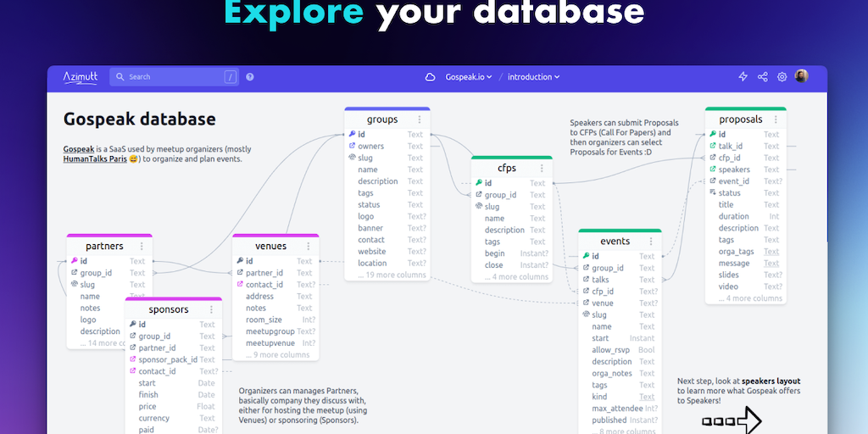
Task: Click foreign key icon of venues contact_id
Action: (240, 285)
